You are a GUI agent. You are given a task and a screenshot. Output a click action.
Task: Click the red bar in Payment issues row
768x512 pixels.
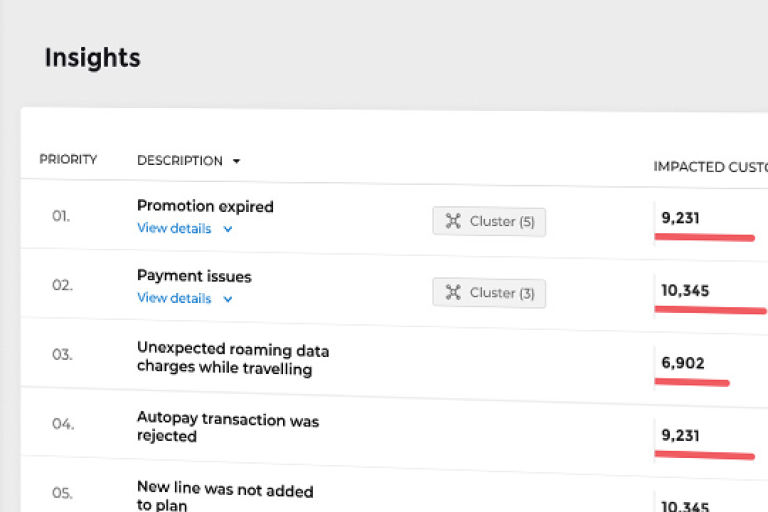coord(710,310)
